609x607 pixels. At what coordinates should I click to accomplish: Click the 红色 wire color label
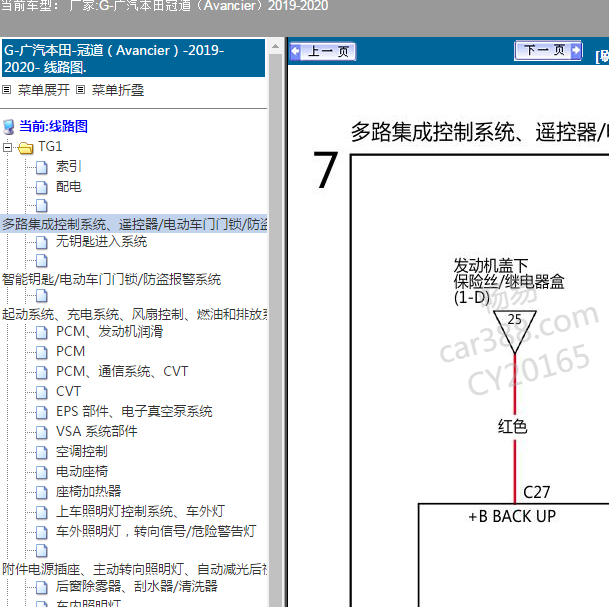coord(513,426)
